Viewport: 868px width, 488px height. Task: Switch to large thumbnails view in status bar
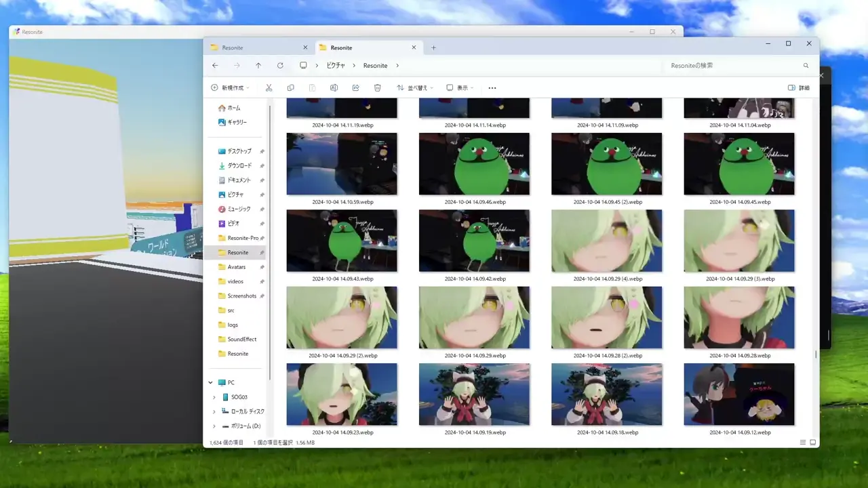click(x=812, y=443)
